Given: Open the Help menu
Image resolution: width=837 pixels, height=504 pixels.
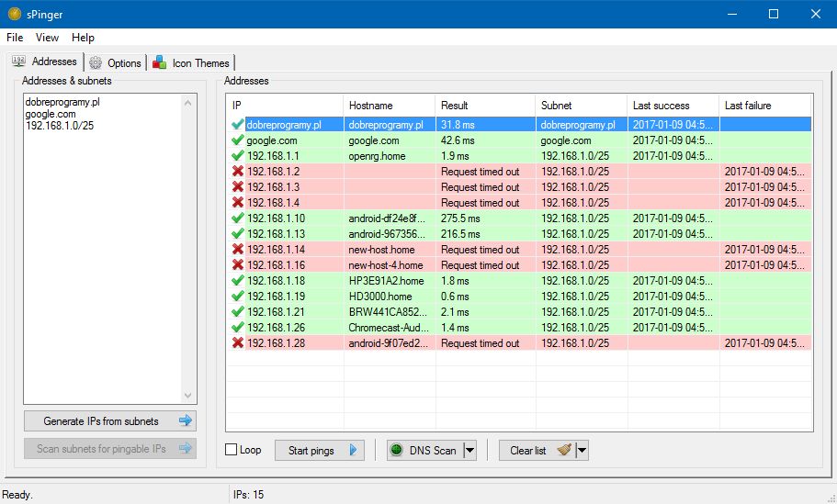Looking at the screenshot, I should click(83, 38).
